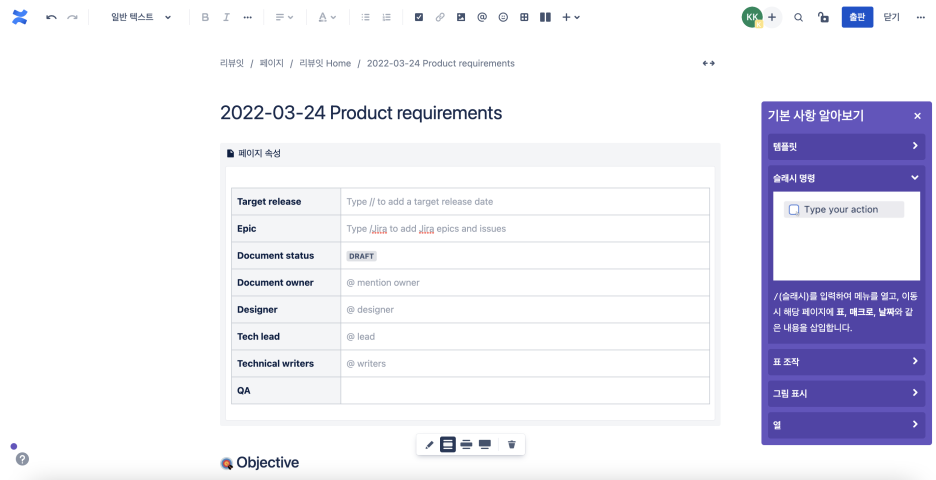This screenshot has width=936, height=480.
Task: Insert columns layout with the layouts icon
Action: [x=545, y=17]
